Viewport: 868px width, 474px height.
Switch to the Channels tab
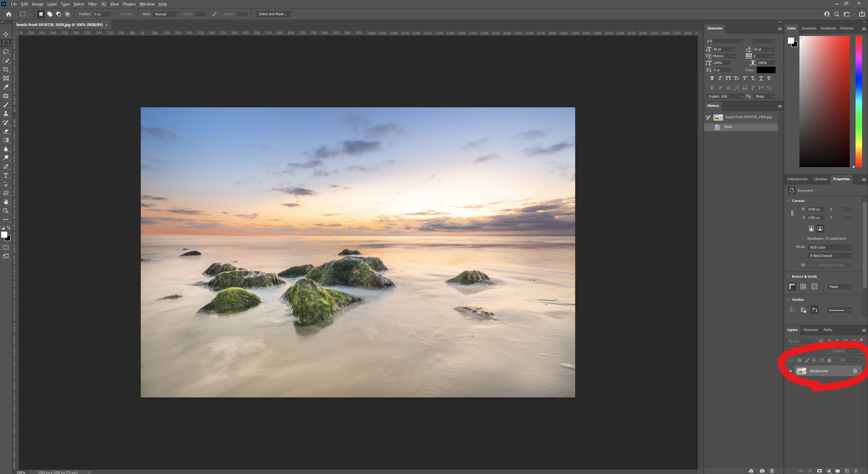(x=810, y=330)
